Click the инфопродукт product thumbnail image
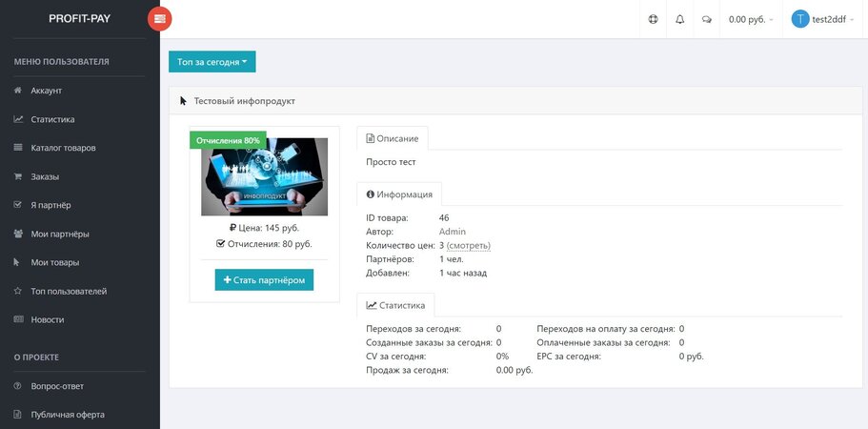Viewport: 868px width, 429px height. pyautogui.click(x=264, y=176)
